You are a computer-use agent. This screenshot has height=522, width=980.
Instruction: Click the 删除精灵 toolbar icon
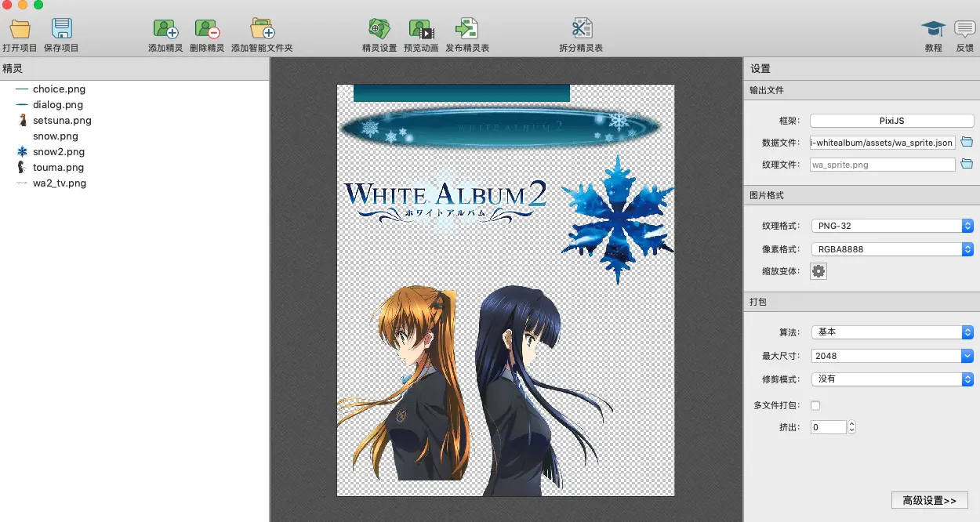coord(207,29)
